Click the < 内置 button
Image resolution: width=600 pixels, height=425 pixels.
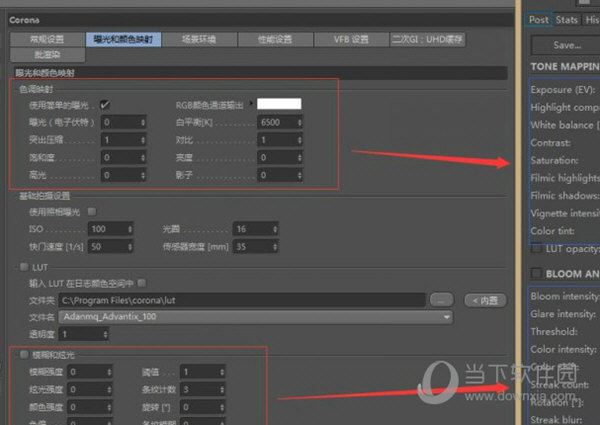[x=485, y=300]
